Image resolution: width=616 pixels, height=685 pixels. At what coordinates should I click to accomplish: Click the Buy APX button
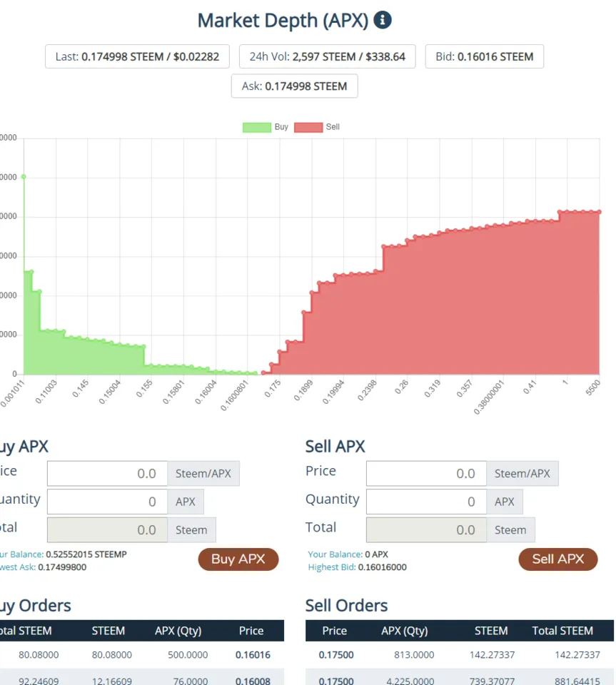point(238,559)
